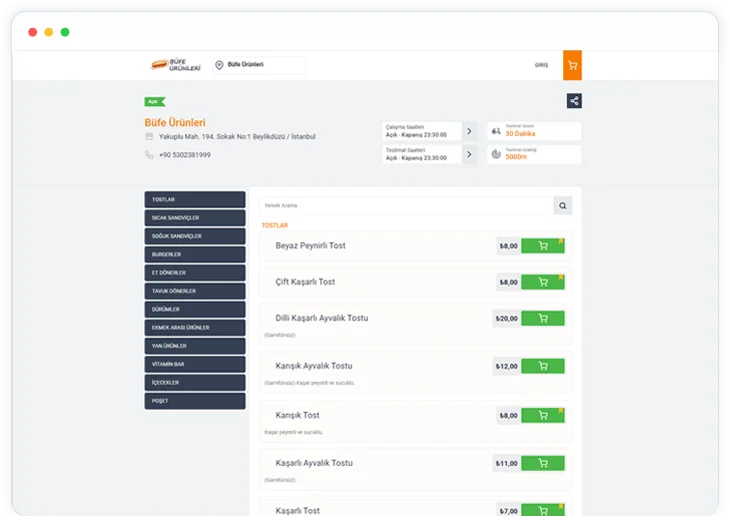Image resolution: width=730 pixels, height=526 pixels.
Task: Click the GİRİŞ login link
Action: [x=541, y=65]
